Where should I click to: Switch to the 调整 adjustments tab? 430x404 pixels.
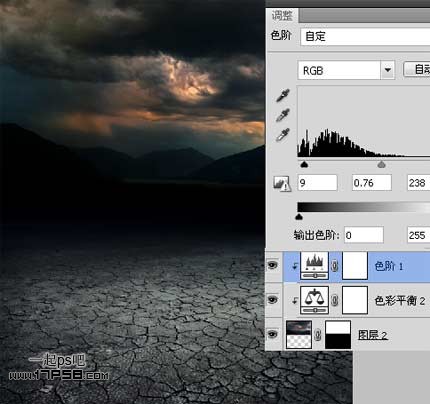coord(282,15)
